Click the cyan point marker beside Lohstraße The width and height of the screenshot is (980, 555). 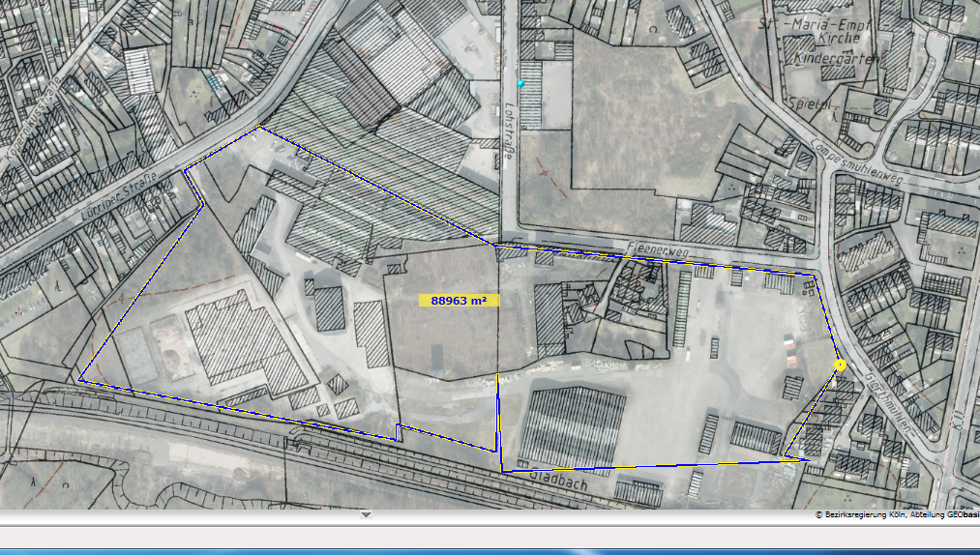(x=520, y=84)
